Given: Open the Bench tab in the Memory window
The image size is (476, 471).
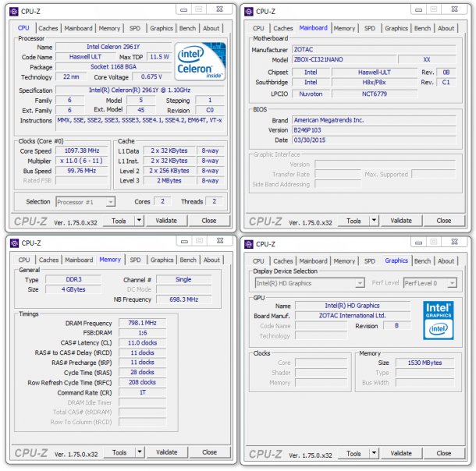Looking at the screenshot, I should [x=187, y=260].
